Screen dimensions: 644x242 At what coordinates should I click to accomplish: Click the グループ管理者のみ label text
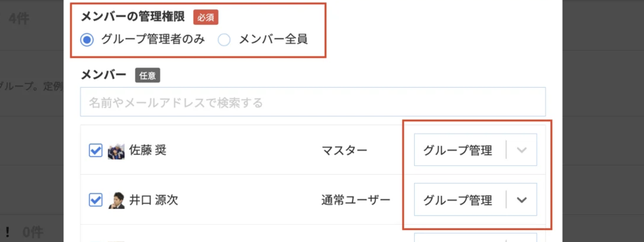(x=153, y=39)
